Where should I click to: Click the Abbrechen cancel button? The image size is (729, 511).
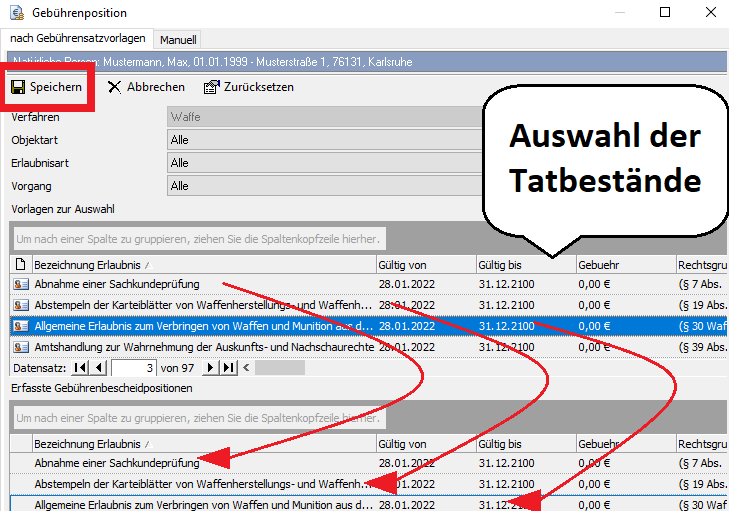(x=146, y=87)
